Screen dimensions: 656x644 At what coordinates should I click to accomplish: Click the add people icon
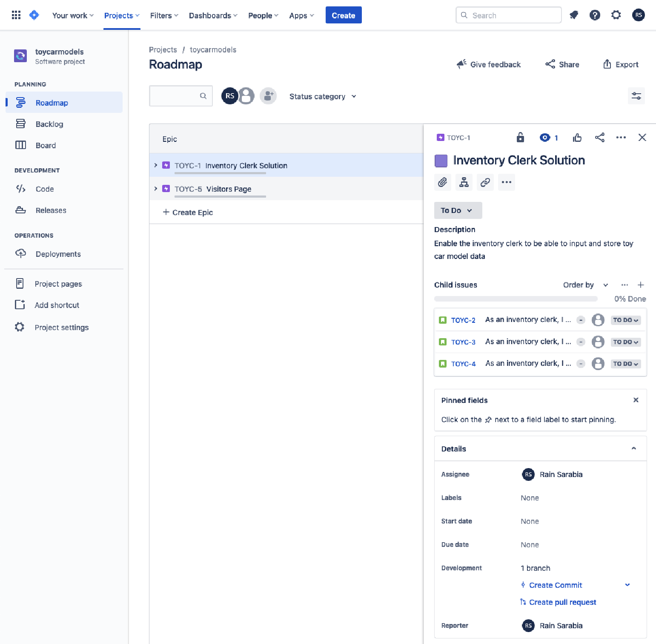268,96
